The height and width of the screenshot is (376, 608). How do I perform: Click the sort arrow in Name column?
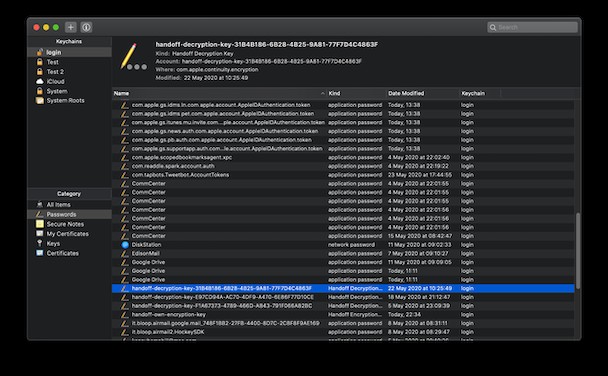323,93
